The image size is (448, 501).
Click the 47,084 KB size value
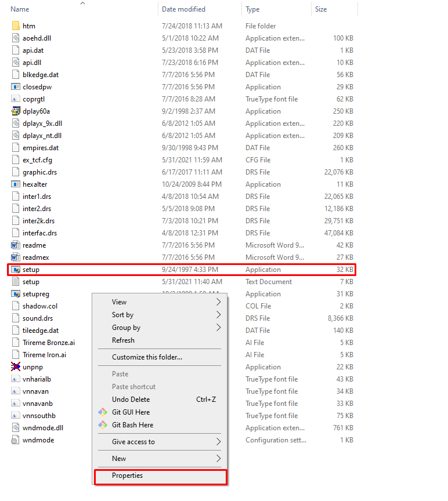click(x=339, y=233)
